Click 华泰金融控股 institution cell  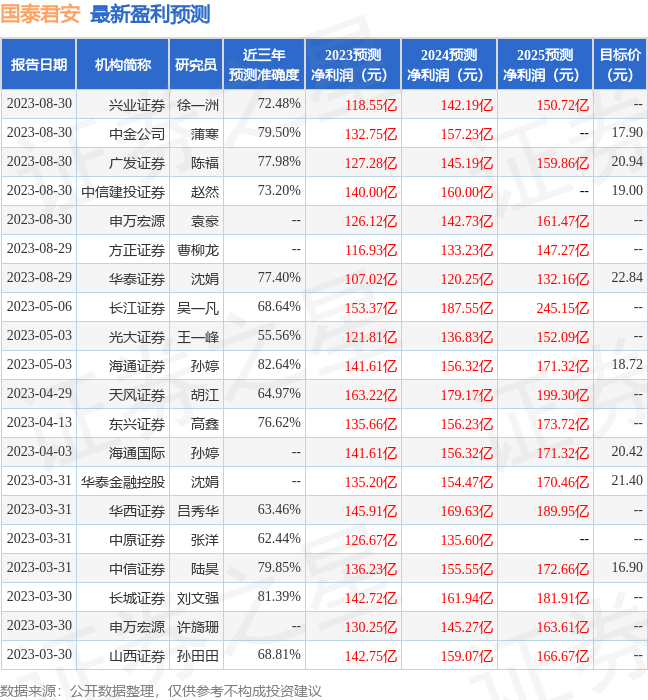coord(123,483)
